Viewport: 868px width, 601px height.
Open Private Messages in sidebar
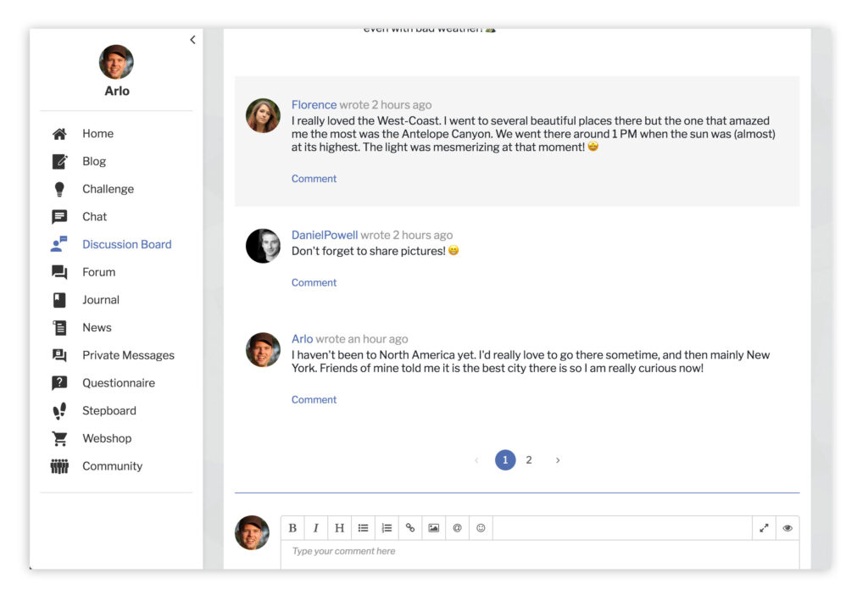pos(128,355)
